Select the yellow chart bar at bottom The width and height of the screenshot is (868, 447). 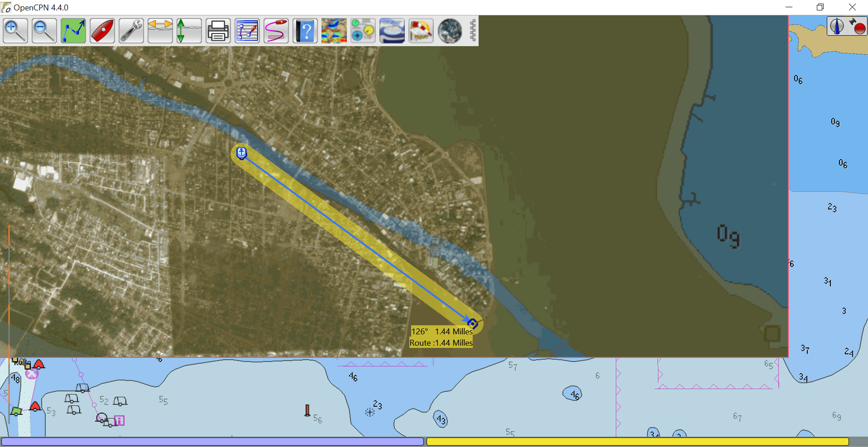pos(638,442)
